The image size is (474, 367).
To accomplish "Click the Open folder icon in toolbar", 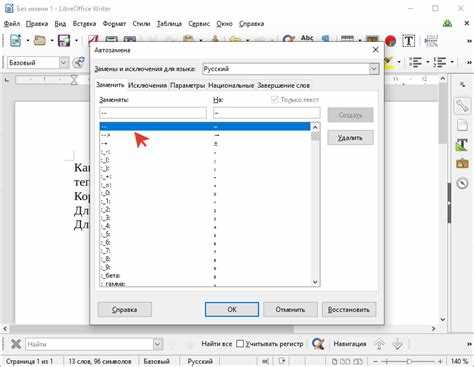I will coord(40,41).
